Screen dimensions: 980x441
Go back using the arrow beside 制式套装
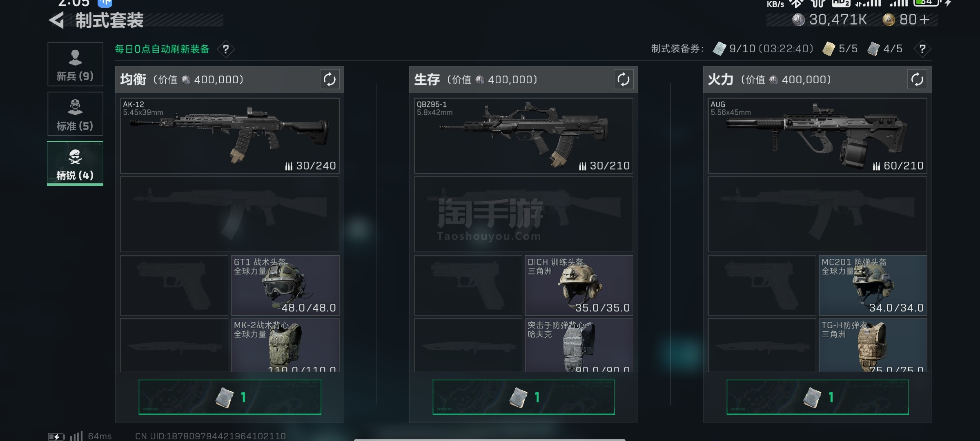pyautogui.click(x=56, y=20)
